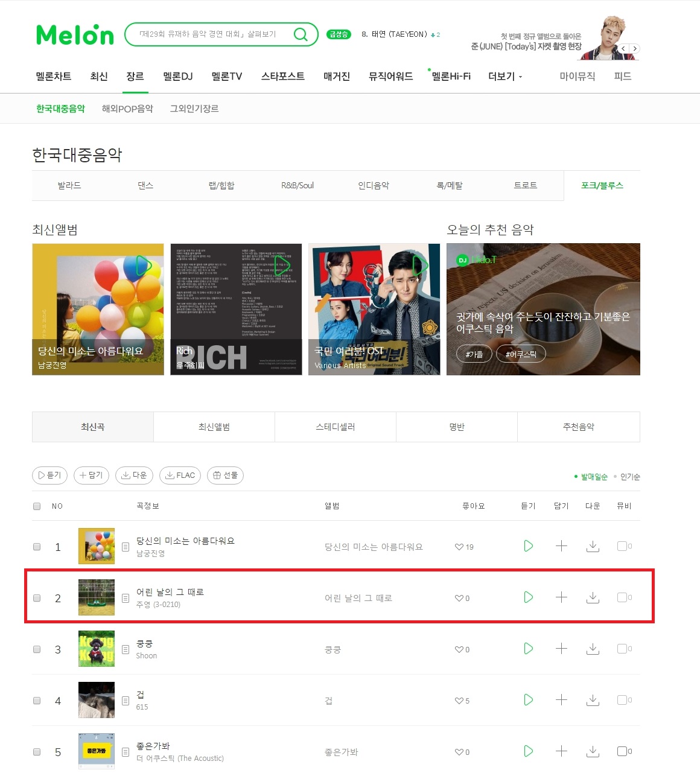
Task: Play song 1 당신의 미소는 아름다워요
Action: coord(528,546)
